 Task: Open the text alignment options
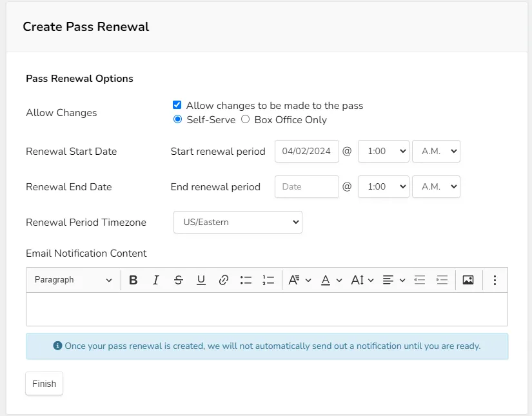click(x=394, y=280)
